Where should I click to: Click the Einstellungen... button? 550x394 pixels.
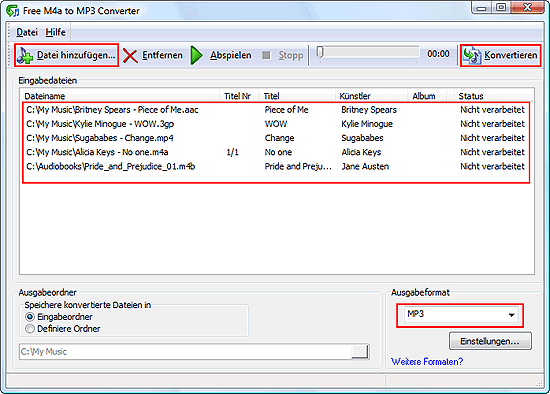click(x=490, y=341)
